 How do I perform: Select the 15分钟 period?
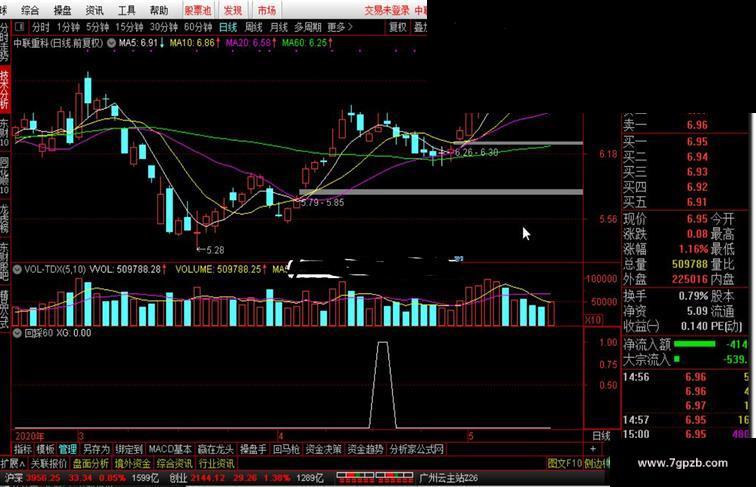[129, 27]
